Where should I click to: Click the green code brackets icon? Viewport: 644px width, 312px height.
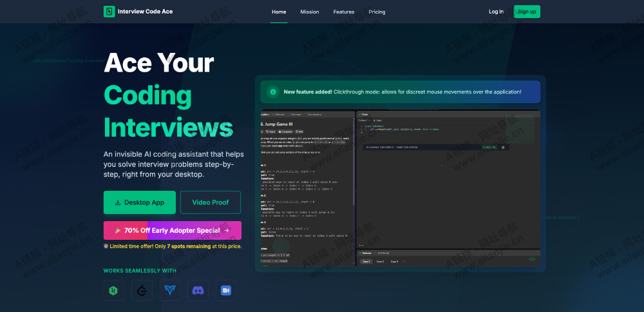[532, 259]
